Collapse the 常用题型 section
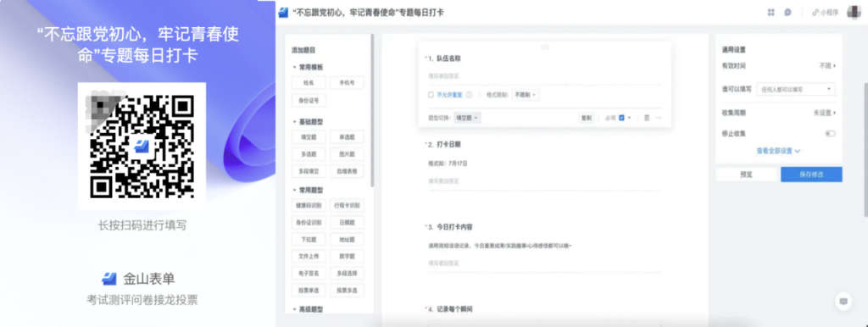 tap(294, 190)
